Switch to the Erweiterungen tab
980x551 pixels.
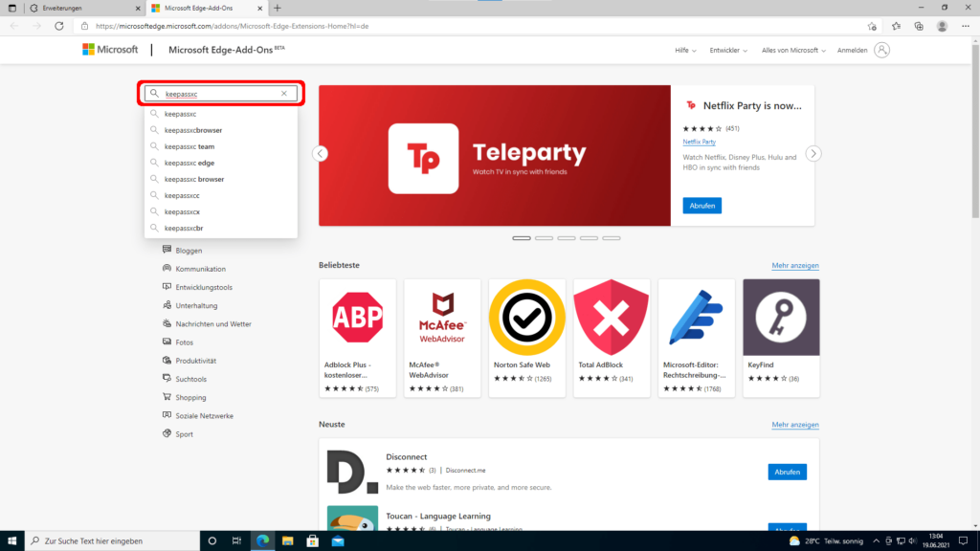point(84,8)
